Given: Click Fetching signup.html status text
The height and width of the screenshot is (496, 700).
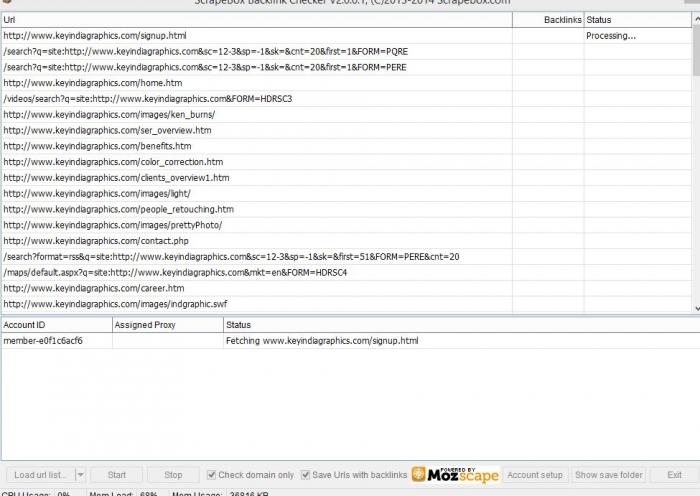Looking at the screenshot, I should [x=322, y=341].
